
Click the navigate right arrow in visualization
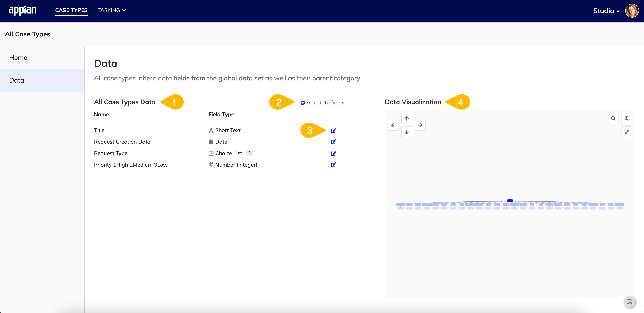420,125
